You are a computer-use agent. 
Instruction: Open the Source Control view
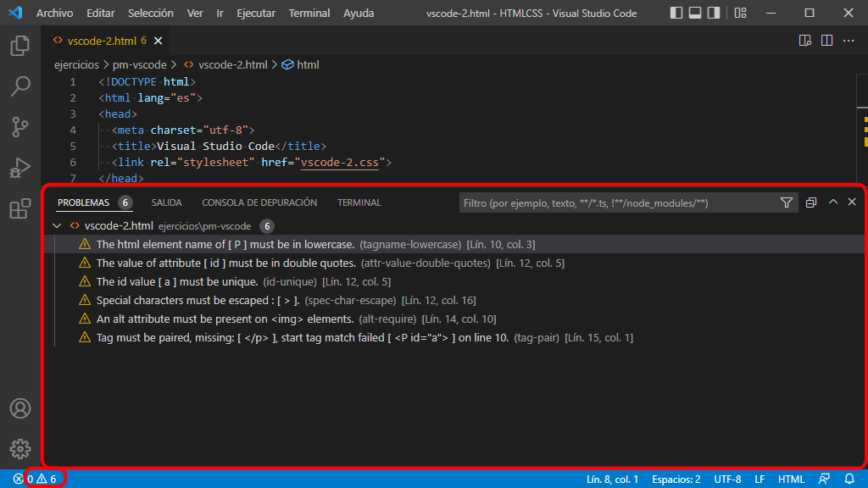coord(20,127)
